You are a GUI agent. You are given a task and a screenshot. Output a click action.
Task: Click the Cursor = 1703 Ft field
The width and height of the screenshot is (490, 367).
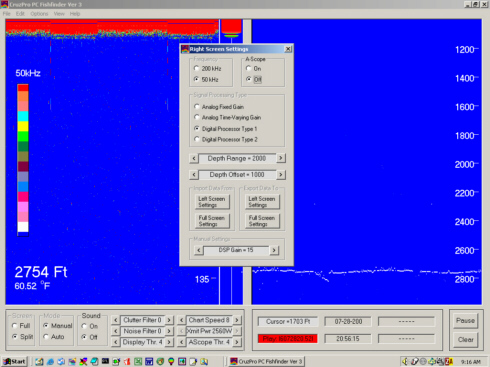click(x=288, y=322)
